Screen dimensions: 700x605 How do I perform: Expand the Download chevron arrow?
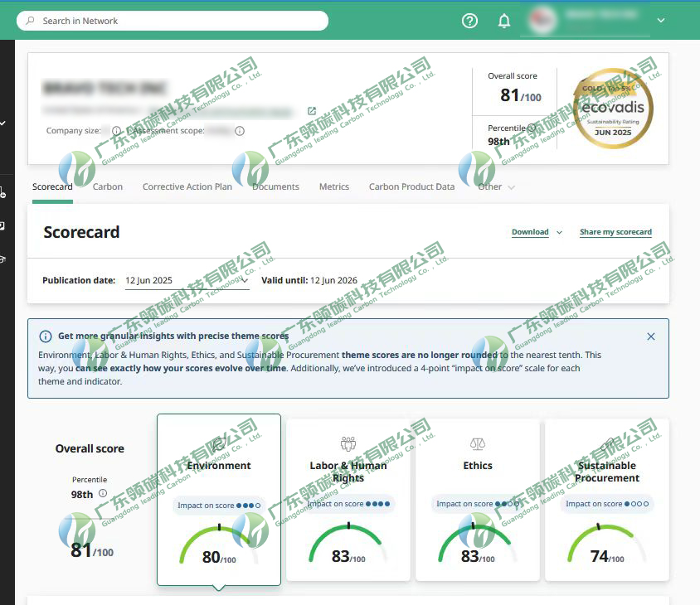[x=559, y=232]
